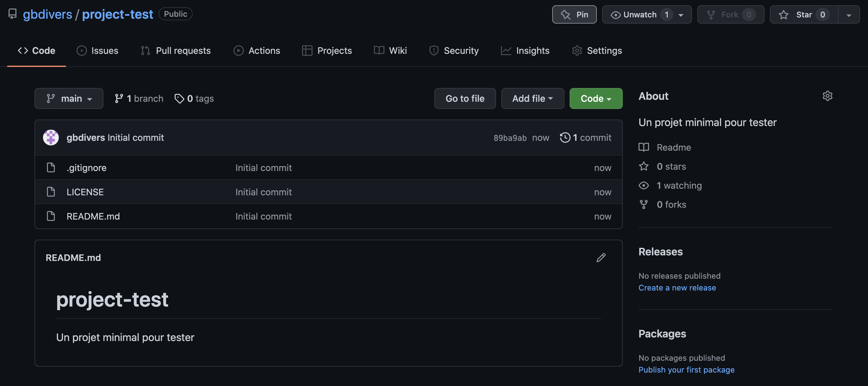Viewport: 868px width, 386px height.
Task: Expand the Add file dropdown
Action: pyautogui.click(x=532, y=98)
